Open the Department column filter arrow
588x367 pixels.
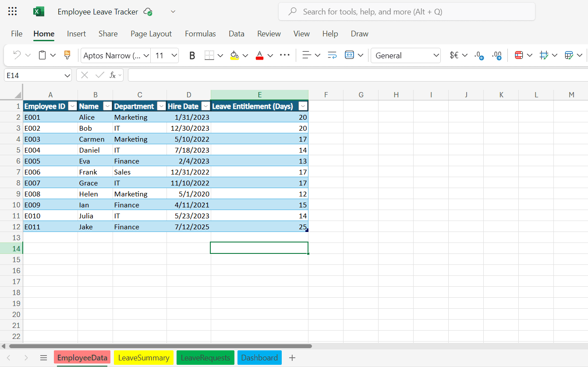tap(161, 106)
